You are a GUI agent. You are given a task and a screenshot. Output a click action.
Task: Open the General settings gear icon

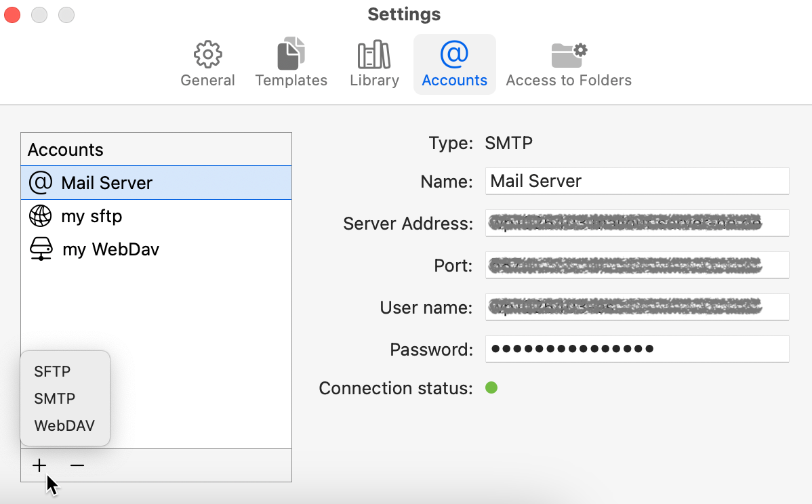[x=207, y=54]
